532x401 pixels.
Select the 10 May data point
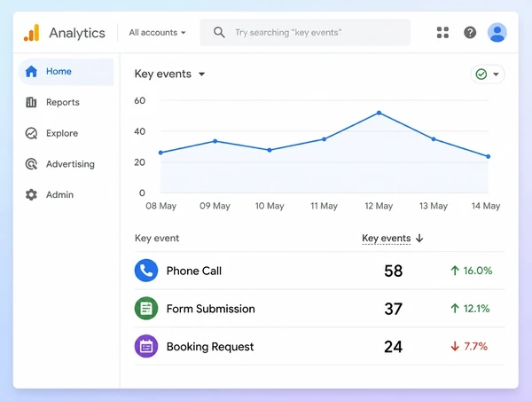(270, 150)
